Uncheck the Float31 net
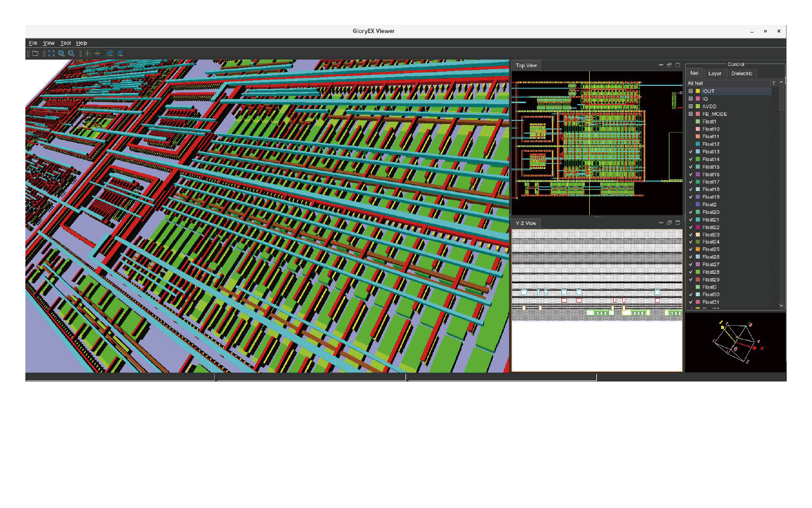 click(691, 302)
